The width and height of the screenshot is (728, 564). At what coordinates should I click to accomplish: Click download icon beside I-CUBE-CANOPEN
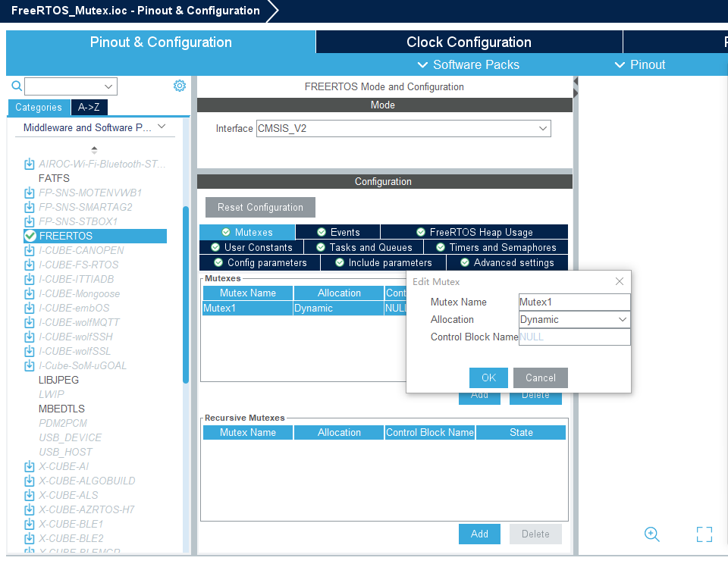pos(30,250)
